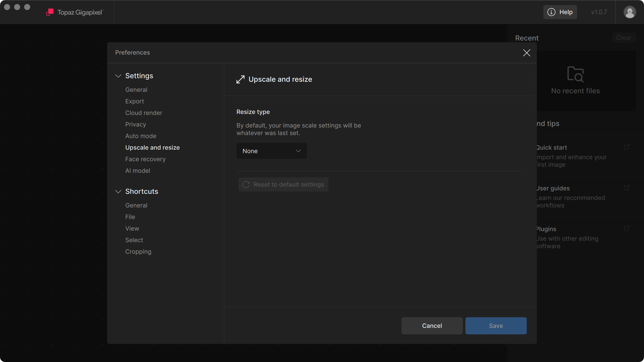This screenshot has height=362, width=644.
Task: Collapse the Shortcuts section chevron
Action: [118, 192]
